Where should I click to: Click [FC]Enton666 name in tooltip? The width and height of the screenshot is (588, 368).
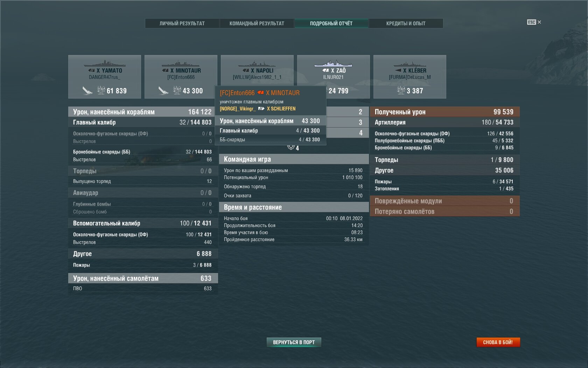point(237,93)
